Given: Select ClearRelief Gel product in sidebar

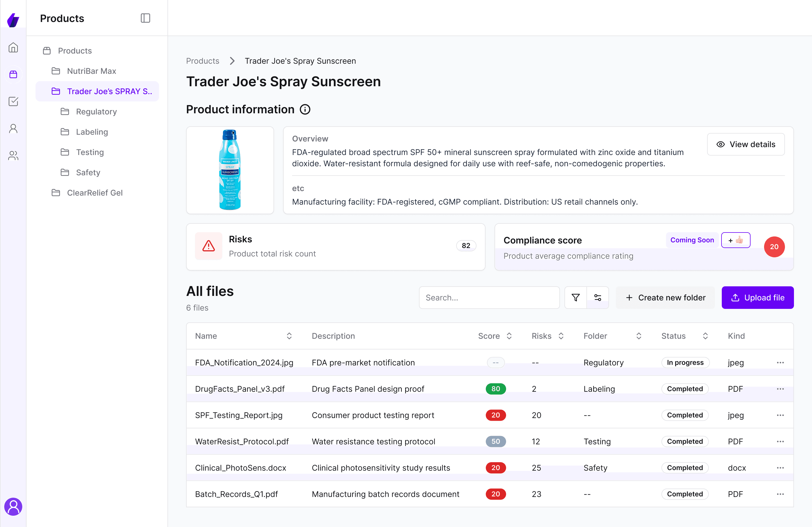Looking at the screenshot, I should pos(94,193).
